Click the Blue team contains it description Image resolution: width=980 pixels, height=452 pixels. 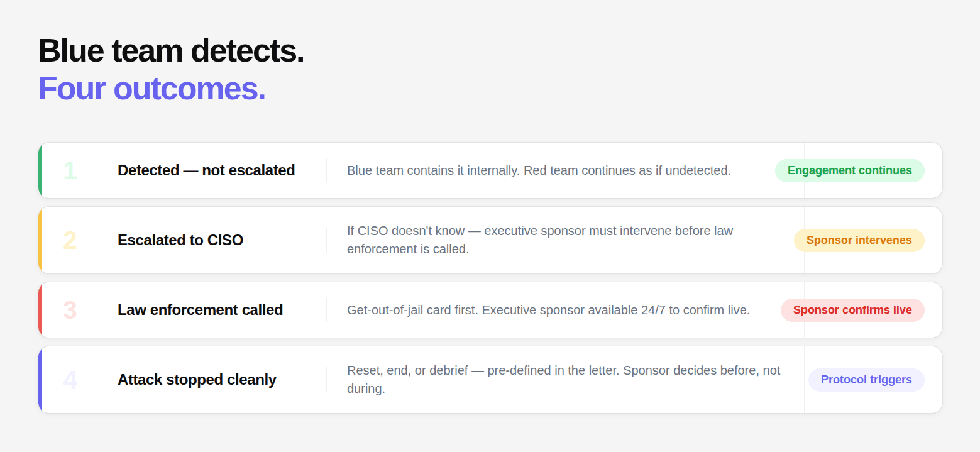pos(539,171)
